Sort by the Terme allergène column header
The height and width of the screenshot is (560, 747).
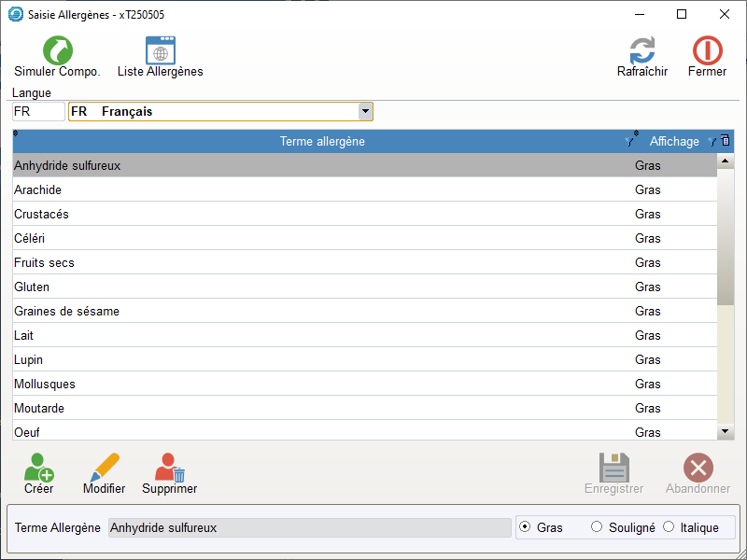click(x=322, y=142)
